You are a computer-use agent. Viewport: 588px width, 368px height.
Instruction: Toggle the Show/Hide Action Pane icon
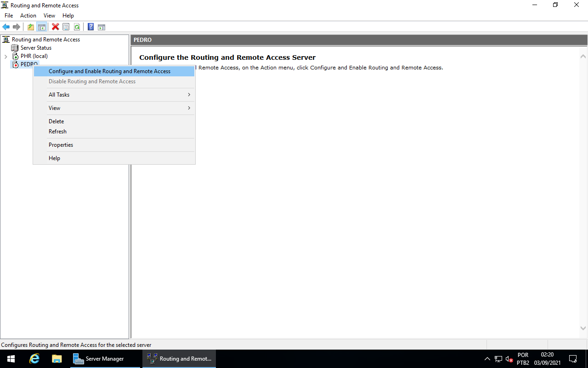click(101, 26)
